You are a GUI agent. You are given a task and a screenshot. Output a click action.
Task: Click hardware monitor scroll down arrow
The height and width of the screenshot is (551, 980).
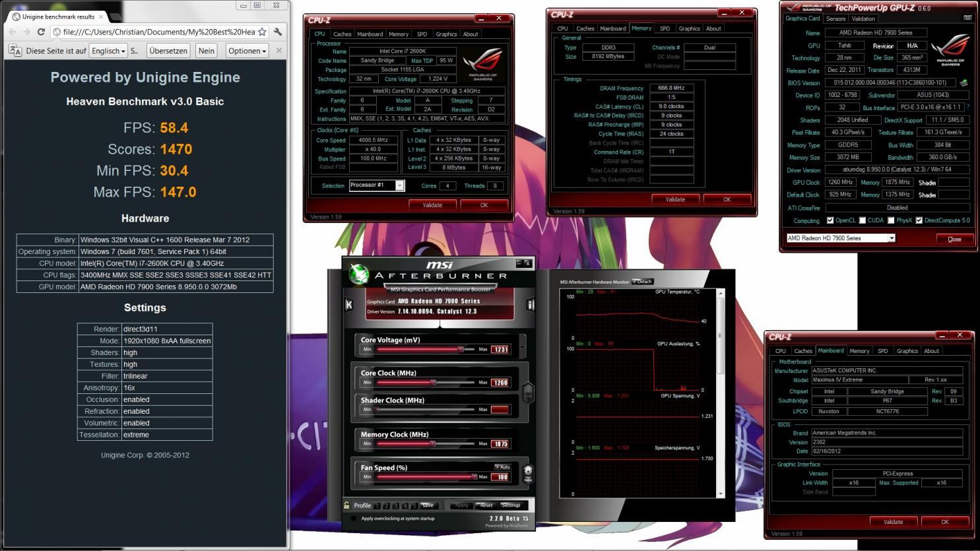point(721,492)
